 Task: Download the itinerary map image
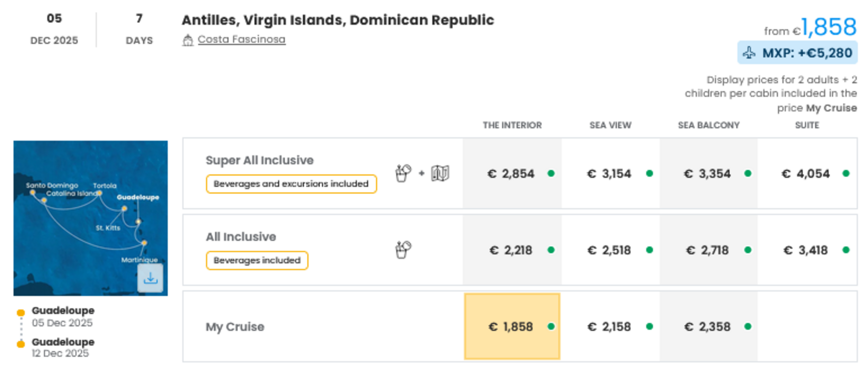(150, 278)
